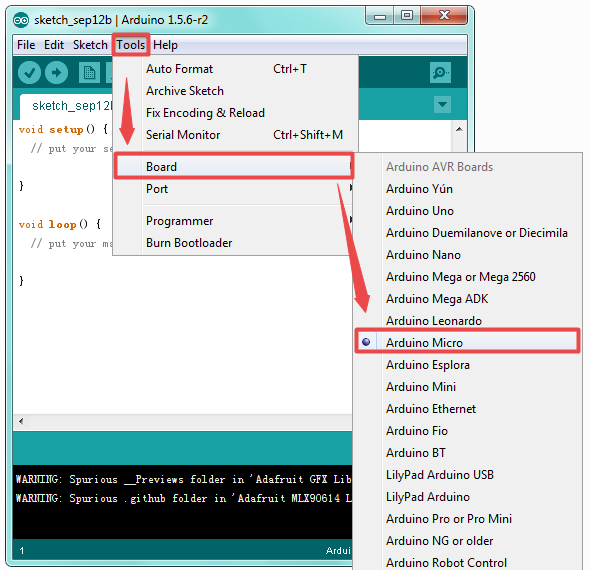Click the 'void setup()' code line
The height and width of the screenshot is (570, 591).
pos(63,129)
